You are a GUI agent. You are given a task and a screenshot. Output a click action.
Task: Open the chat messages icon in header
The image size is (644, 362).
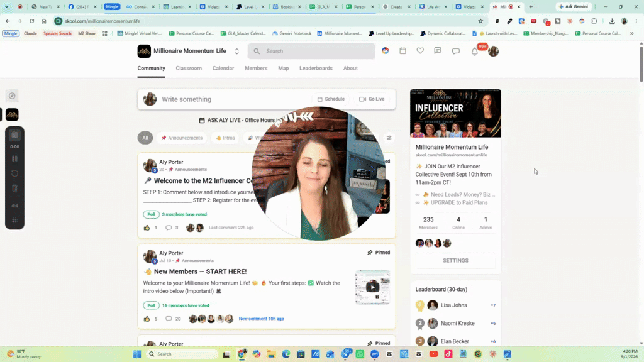point(455,52)
